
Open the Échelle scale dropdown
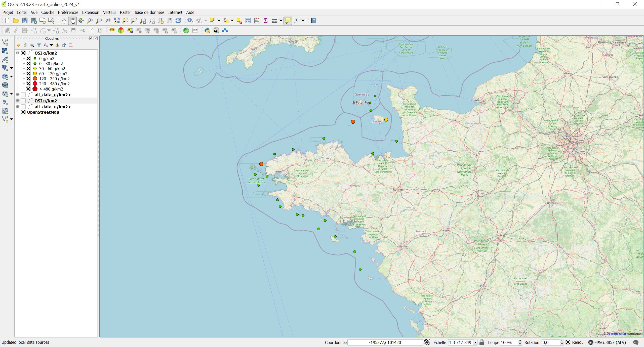tap(475, 342)
